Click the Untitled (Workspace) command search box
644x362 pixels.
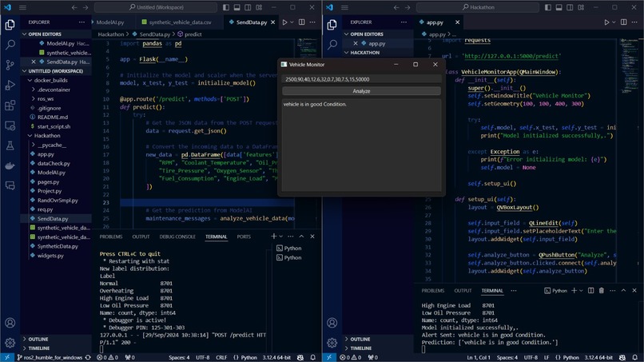click(156, 7)
